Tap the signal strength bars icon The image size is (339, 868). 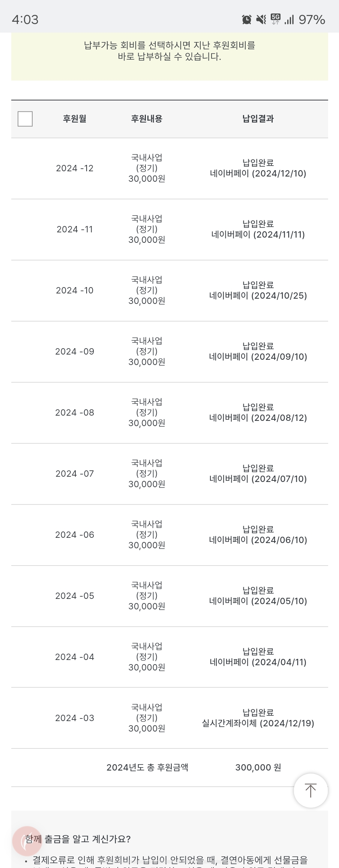pyautogui.click(x=289, y=19)
